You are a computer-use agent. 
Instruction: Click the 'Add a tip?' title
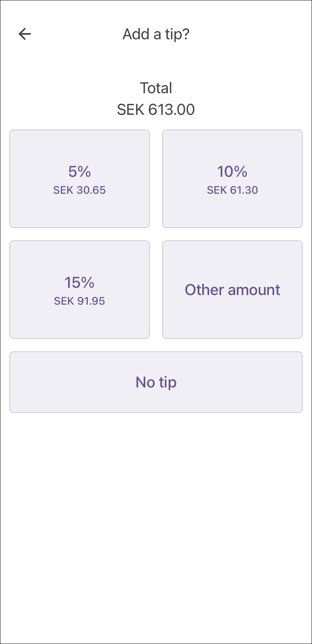click(x=156, y=34)
